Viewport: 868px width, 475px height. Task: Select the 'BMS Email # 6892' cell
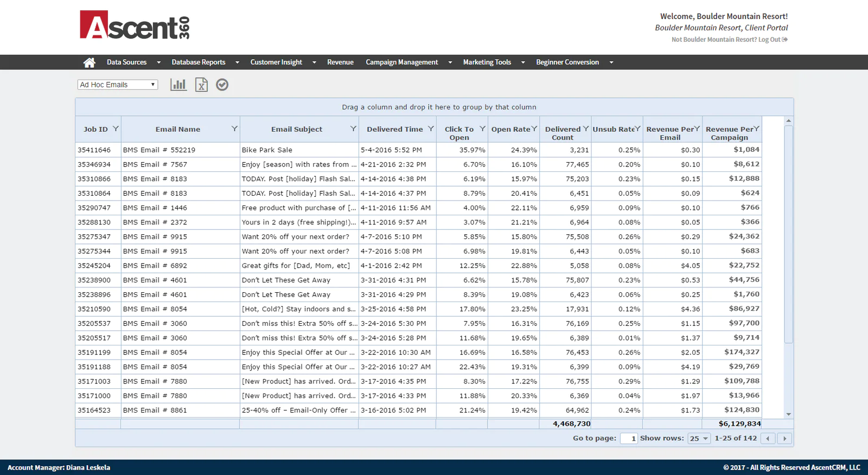coord(180,266)
